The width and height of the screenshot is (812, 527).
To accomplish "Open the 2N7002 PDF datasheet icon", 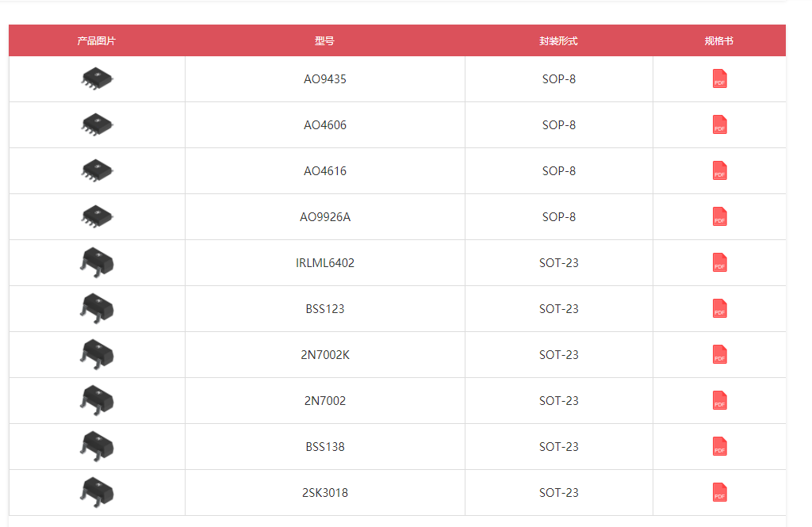I will point(719,401).
